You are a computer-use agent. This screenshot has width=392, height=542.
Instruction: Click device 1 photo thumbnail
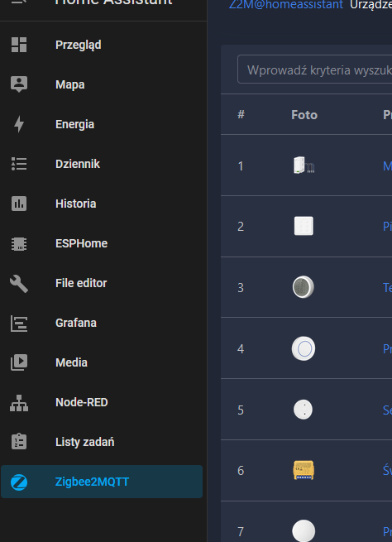click(x=304, y=165)
